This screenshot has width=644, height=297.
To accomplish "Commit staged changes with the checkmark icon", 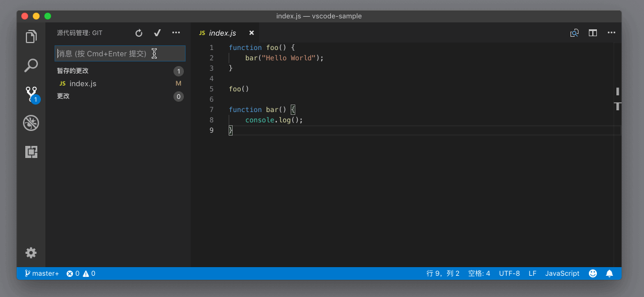I will click(x=157, y=33).
